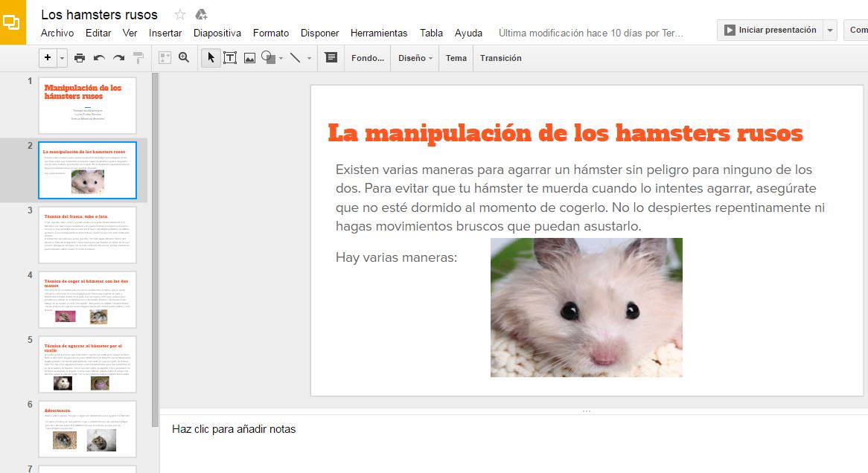Open the Diseño layout dropdown

coord(415,58)
